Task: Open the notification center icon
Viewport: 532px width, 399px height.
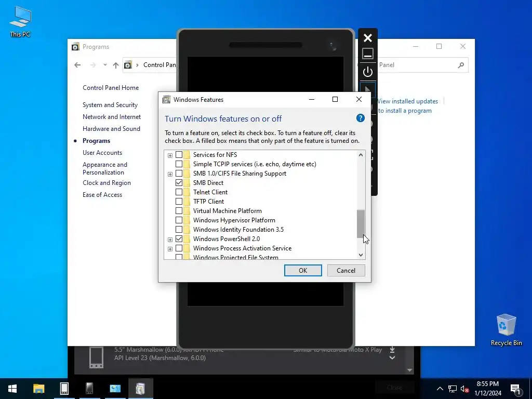Action: coord(515,390)
